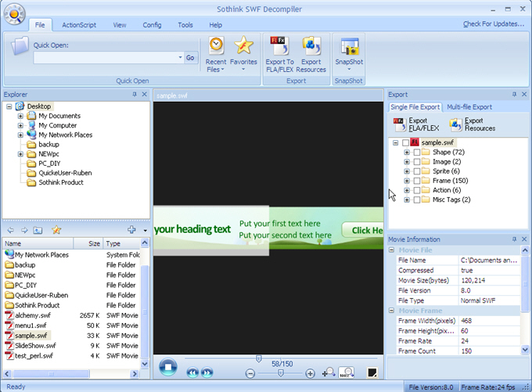Image resolution: width=532 pixels, height=392 pixels.
Task: Click the Go button
Action: [190, 58]
